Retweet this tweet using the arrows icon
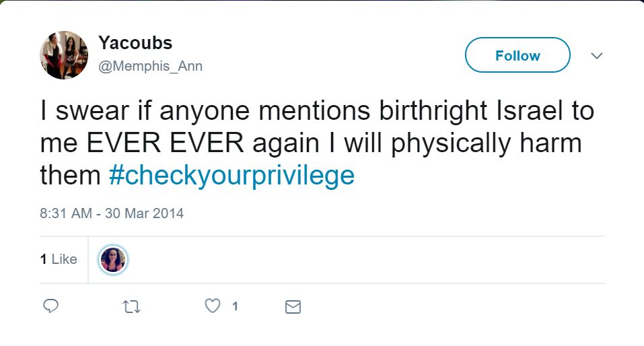Screen dimensions: 644x346 (x=132, y=307)
